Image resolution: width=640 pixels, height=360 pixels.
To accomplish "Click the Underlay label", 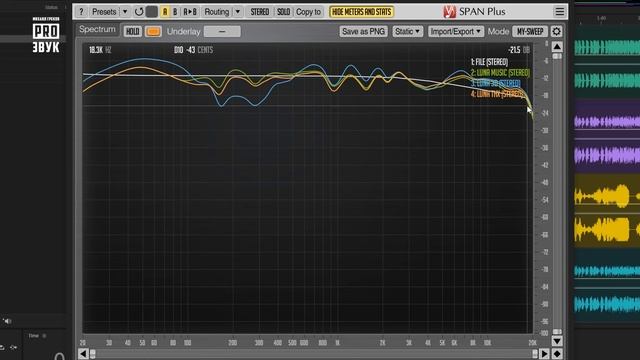I will coord(183,31).
